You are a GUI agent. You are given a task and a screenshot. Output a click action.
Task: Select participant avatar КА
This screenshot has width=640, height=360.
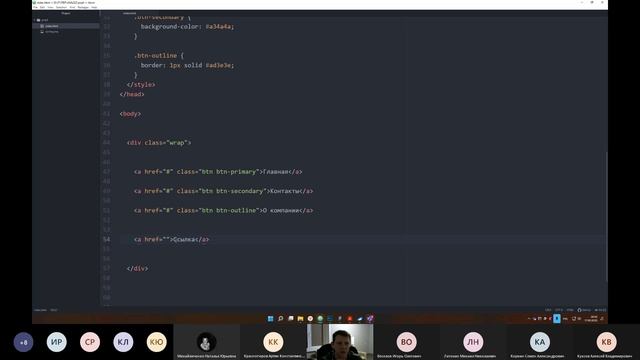click(540, 342)
